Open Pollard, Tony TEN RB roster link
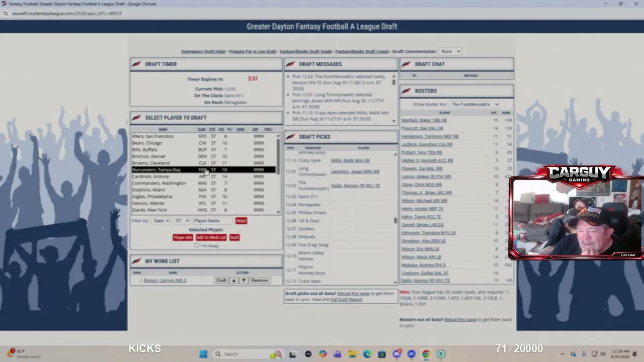This screenshot has height=362, width=644. point(422,152)
